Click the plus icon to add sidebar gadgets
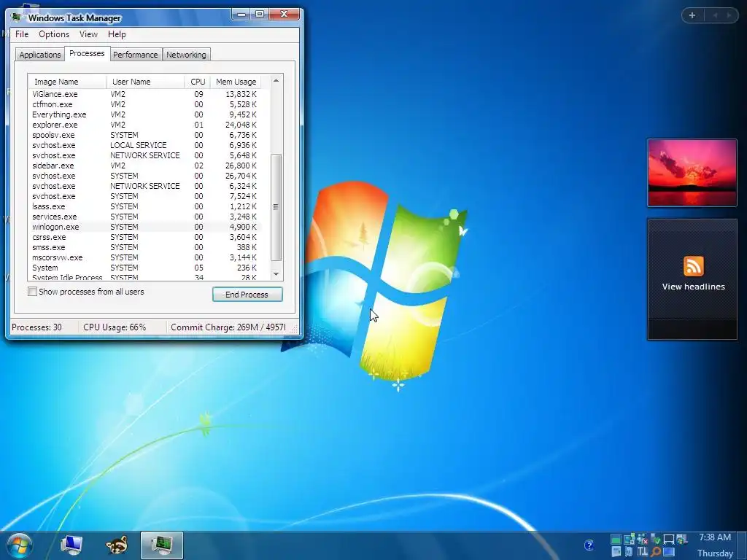Image resolution: width=747 pixels, height=560 pixels. [692, 15]
